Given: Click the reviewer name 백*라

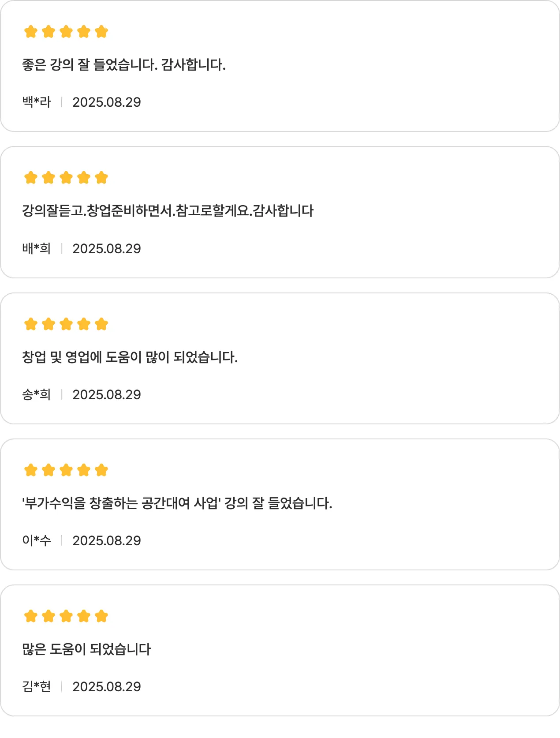Looking at the screenshot, I should (x=37, y=102).
